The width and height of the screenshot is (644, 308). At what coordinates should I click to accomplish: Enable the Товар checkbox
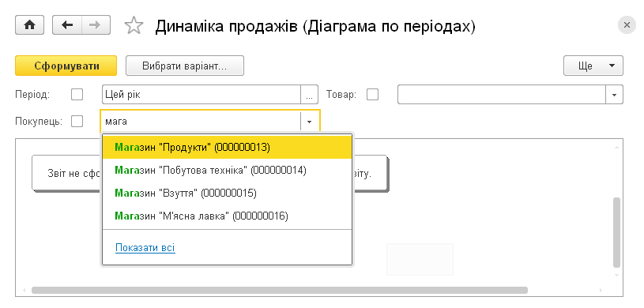click(x=372, y=95)
